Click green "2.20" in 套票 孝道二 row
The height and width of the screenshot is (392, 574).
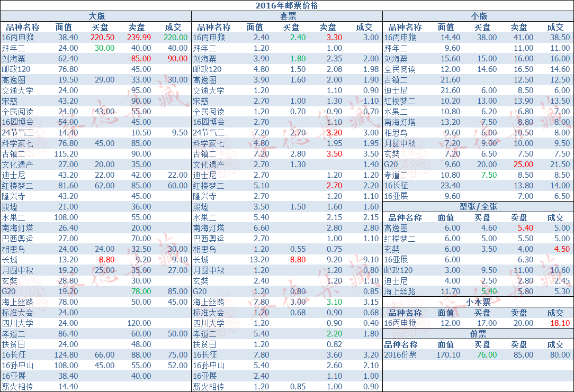(335, 334)
